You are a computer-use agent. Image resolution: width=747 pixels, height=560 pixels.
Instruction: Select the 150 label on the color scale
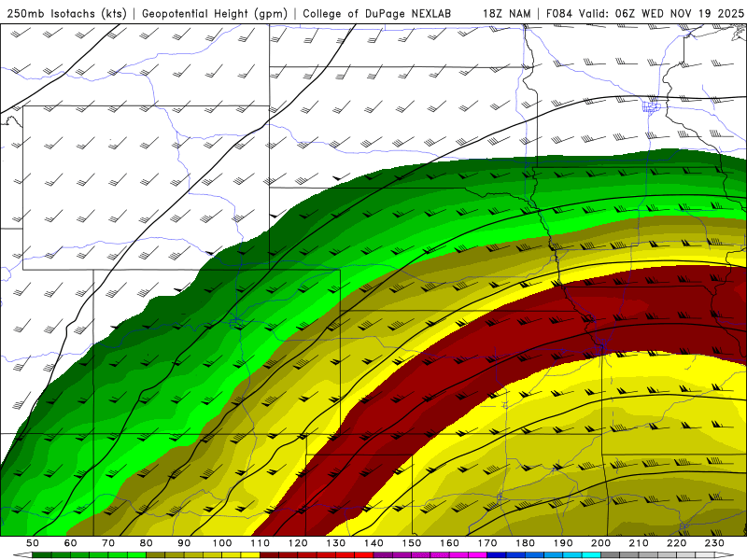pyautogui.click(x=412, y=543)
